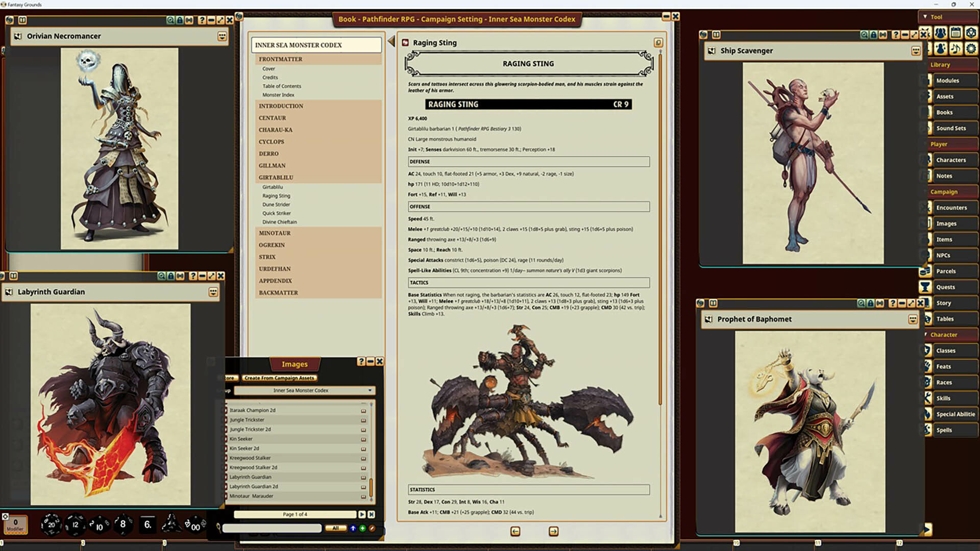Open the Dune Strider entry in the contents
980x551 pixels.
(276, 204)
